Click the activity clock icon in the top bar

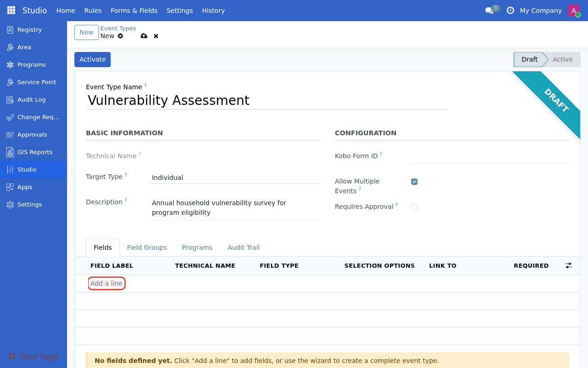[510, 10]
